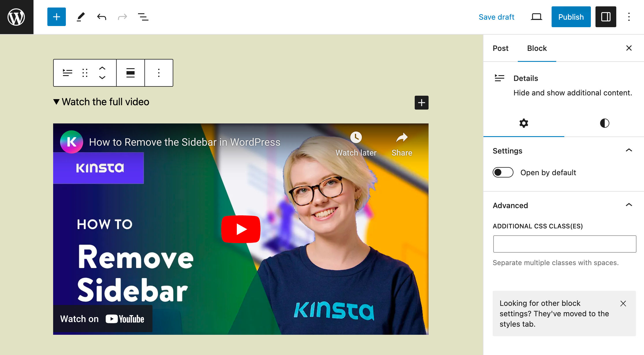Click the Additional CSS class(es) input field
Image resolution: width=644 pixels, height=355 pixels.
click(565, 244)
